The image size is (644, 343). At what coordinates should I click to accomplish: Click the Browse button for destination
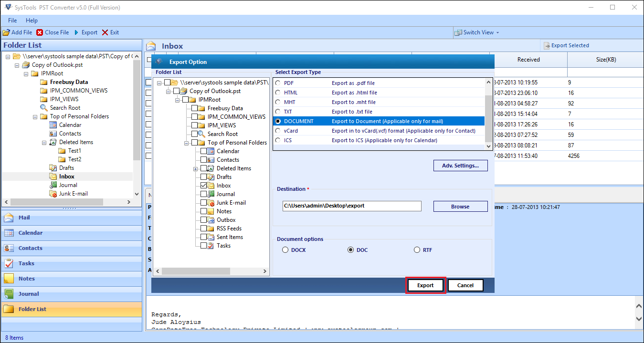[460, 207]
